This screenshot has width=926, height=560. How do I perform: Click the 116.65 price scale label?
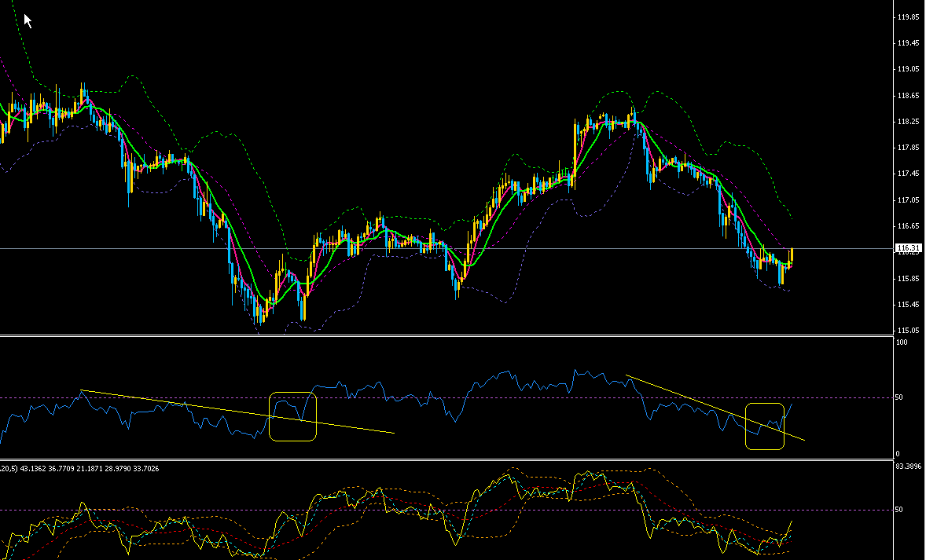908,226
